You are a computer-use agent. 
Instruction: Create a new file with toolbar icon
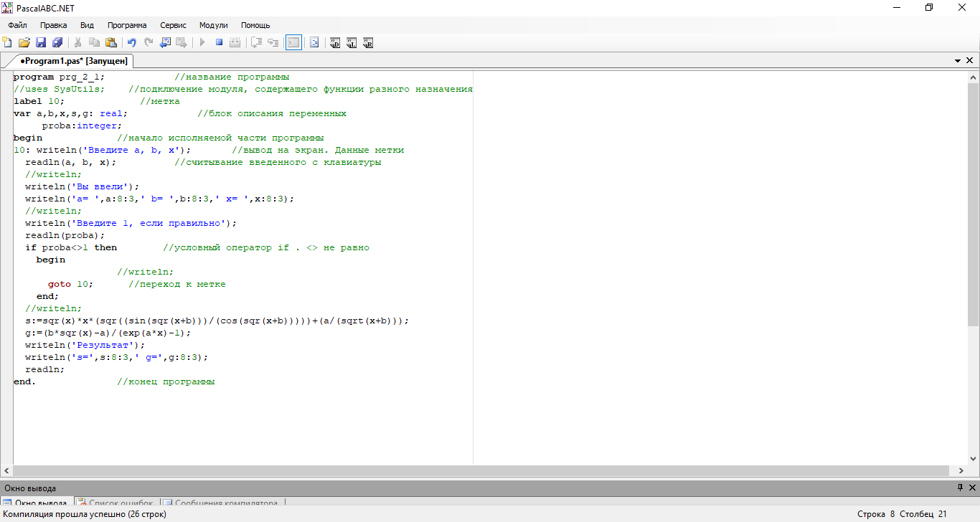7,43
